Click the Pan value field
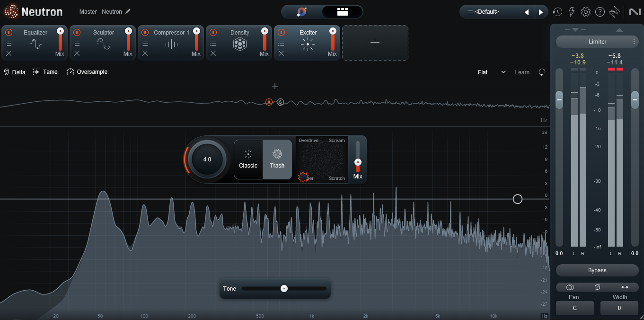The height and width of the screenshot is (320, 644). [x=575, y=308]
